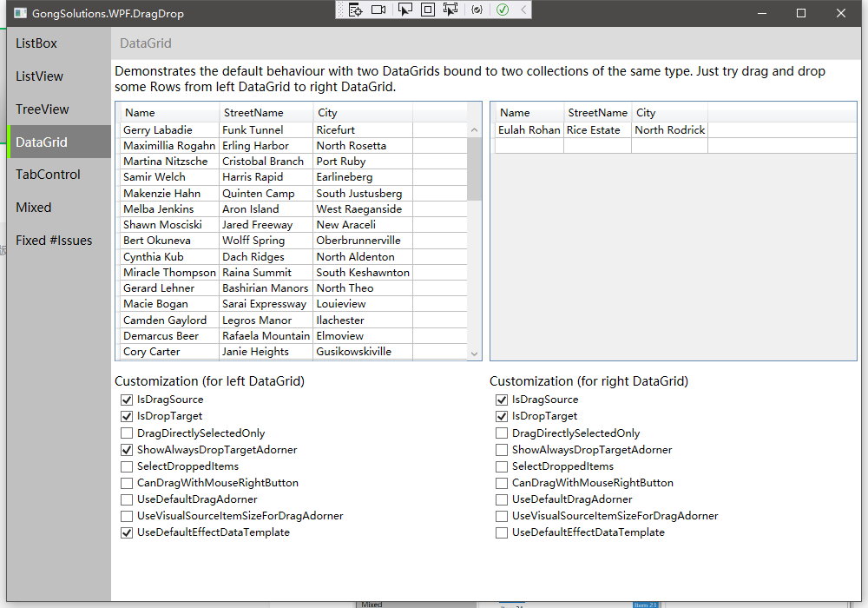
Task: Sort the left DataGrid by StreetName header
Action: pos(266,112)
